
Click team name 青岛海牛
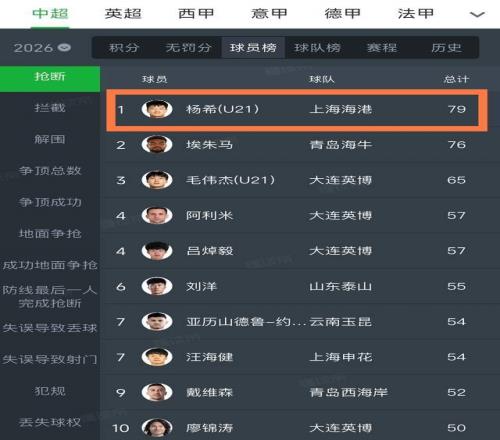click(340, 145)
